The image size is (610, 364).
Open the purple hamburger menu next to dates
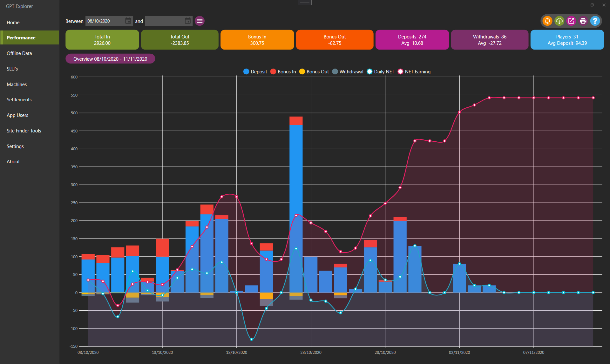pyautogui.click(x=200, y=21)
